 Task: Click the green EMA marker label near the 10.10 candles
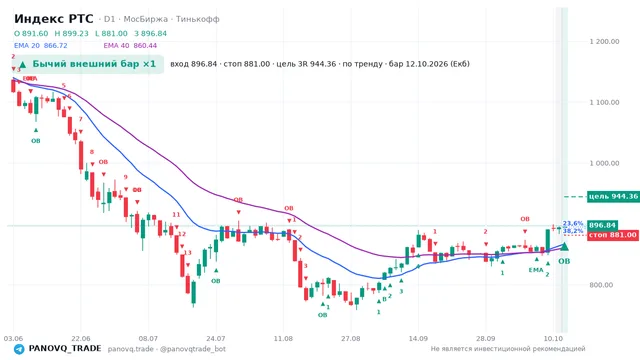coord(536,270)
